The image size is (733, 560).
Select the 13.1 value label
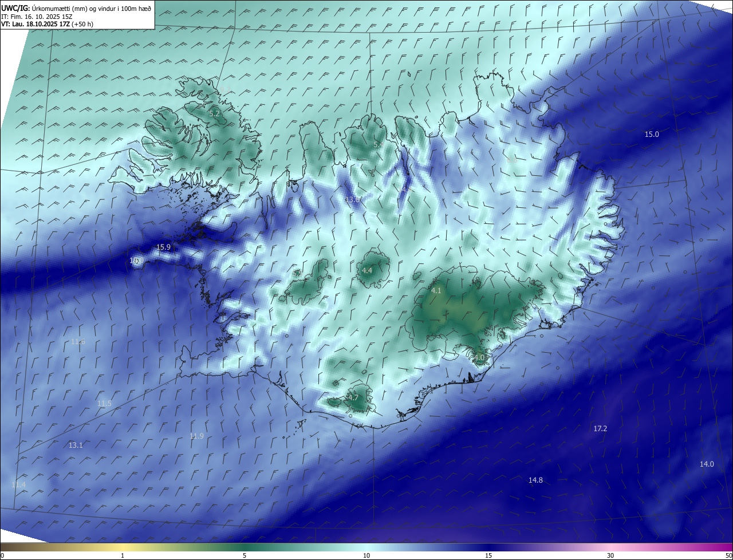tap(76, 445)
